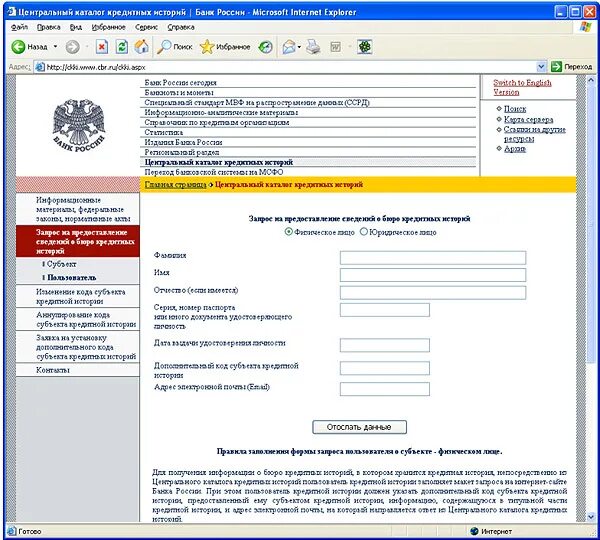
Task: Click the Forward arrow icon
Action: click(72, 47)
